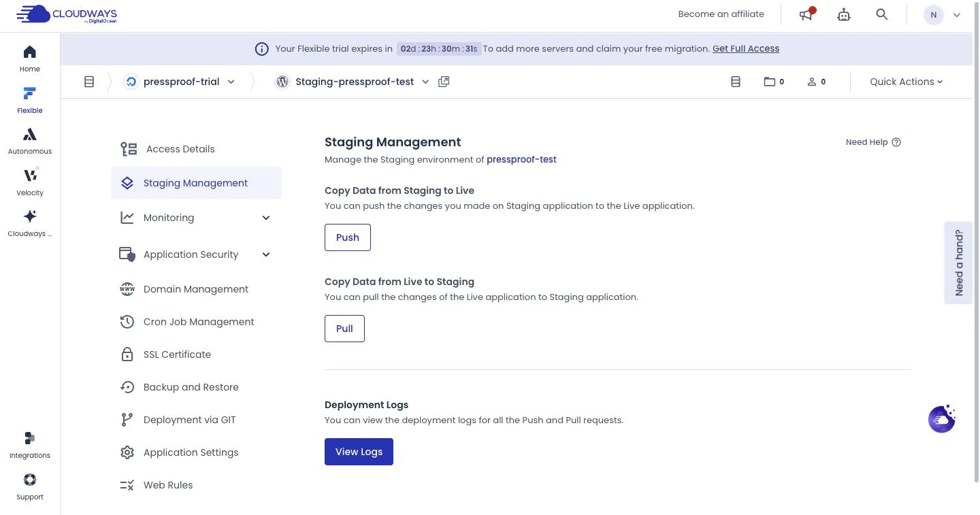The image size is (980, 515).
Task: Open the floating Cloudways chat bubble
Action: (942, 419)
